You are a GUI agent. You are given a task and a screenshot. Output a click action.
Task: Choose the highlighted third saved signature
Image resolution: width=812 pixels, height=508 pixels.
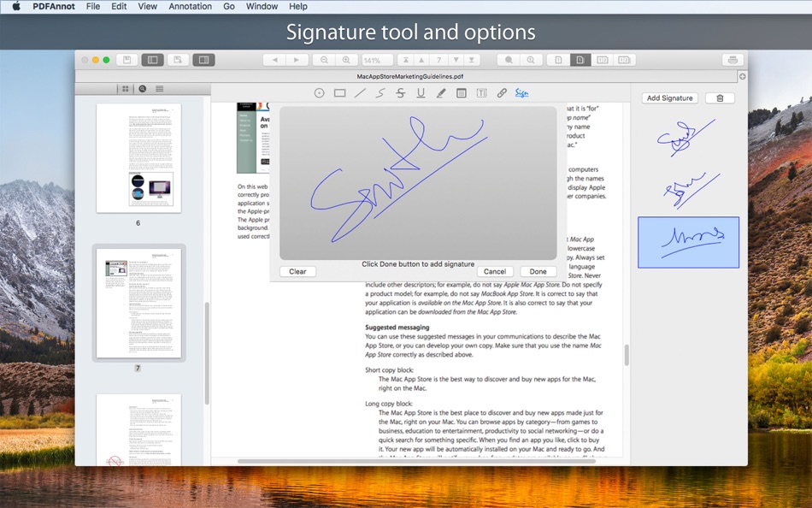[688, 242]
